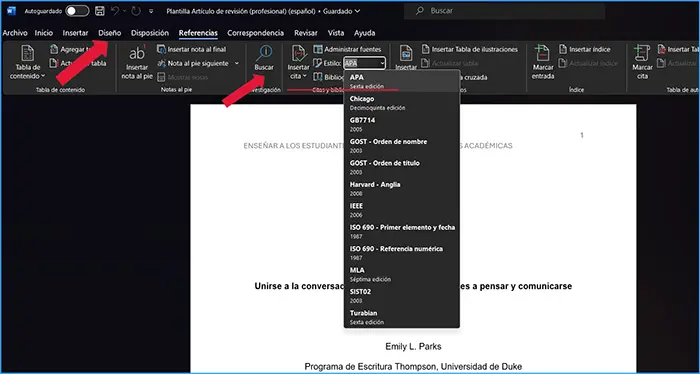Select IEEE 2006 style

401,210
